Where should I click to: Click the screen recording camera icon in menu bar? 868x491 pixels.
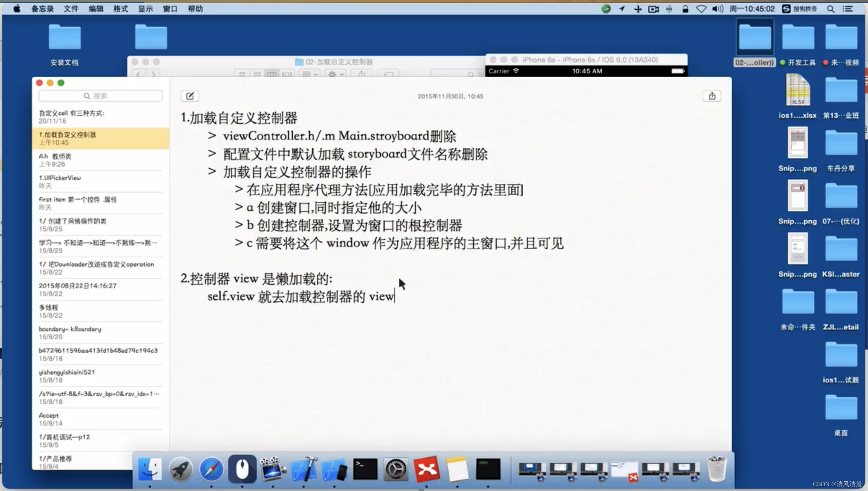(x=653, y=9)
